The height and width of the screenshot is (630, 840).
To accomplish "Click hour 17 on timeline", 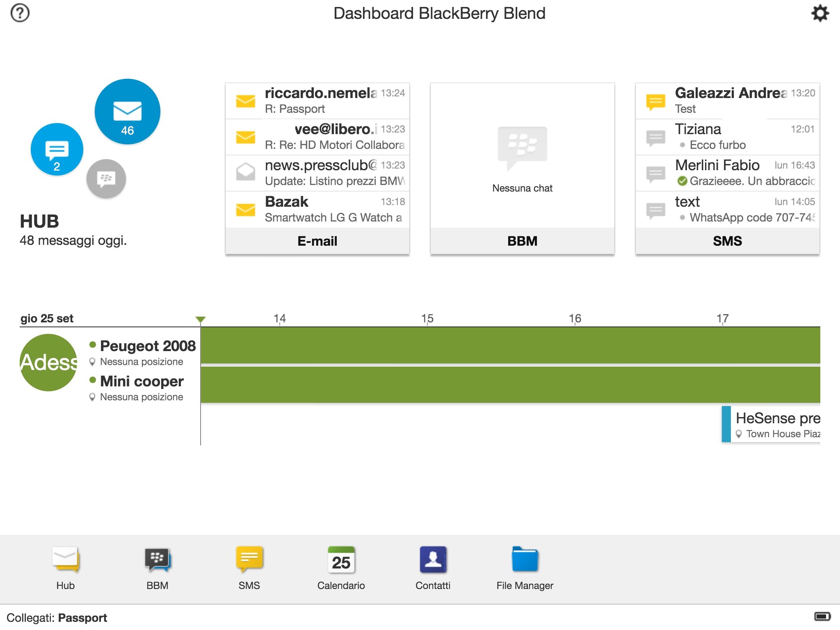I will pos(723,318).
